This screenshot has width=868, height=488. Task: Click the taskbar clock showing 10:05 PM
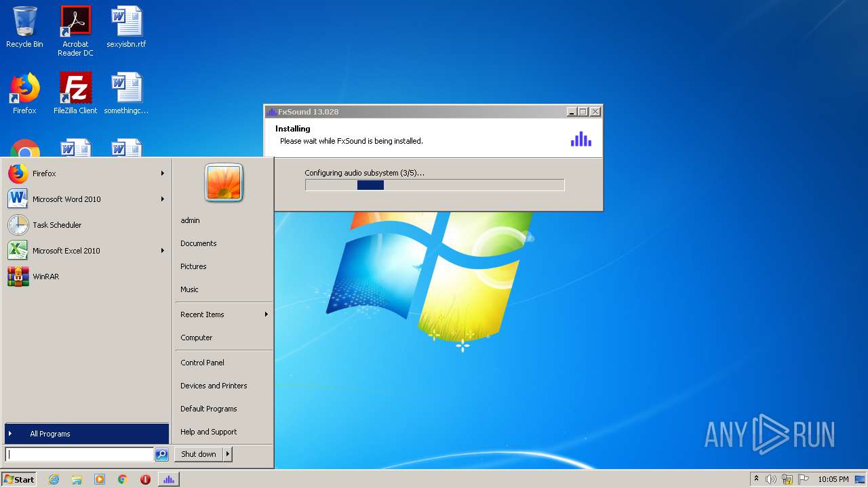(x=833, y=479)
